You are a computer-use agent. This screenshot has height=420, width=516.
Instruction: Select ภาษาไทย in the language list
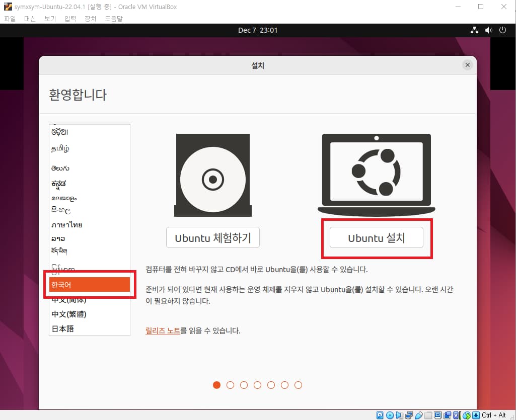[90, 225]
